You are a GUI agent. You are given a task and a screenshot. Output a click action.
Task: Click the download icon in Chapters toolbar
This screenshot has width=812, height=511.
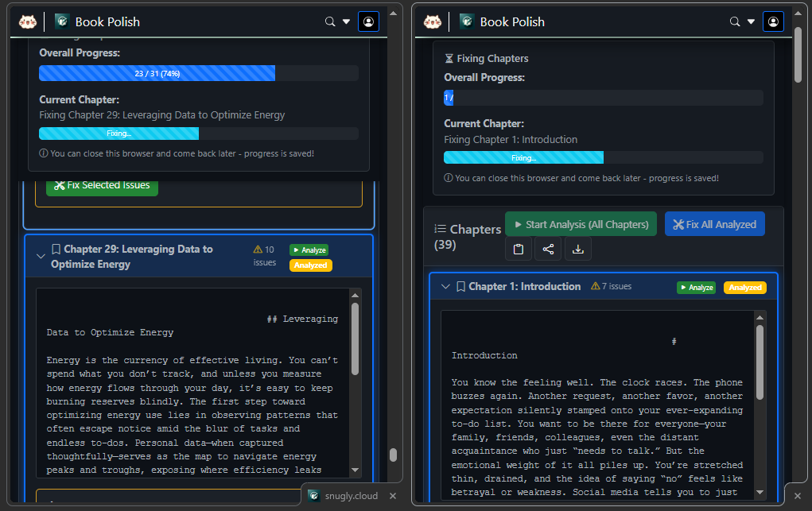[x=578, y=250]
